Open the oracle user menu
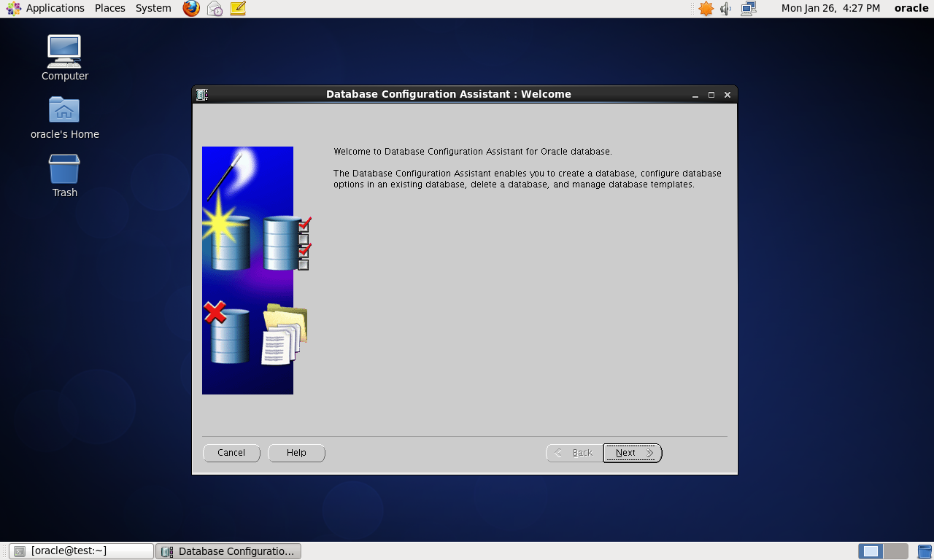Viewport: 934px width, 560px height. [911, 8]
